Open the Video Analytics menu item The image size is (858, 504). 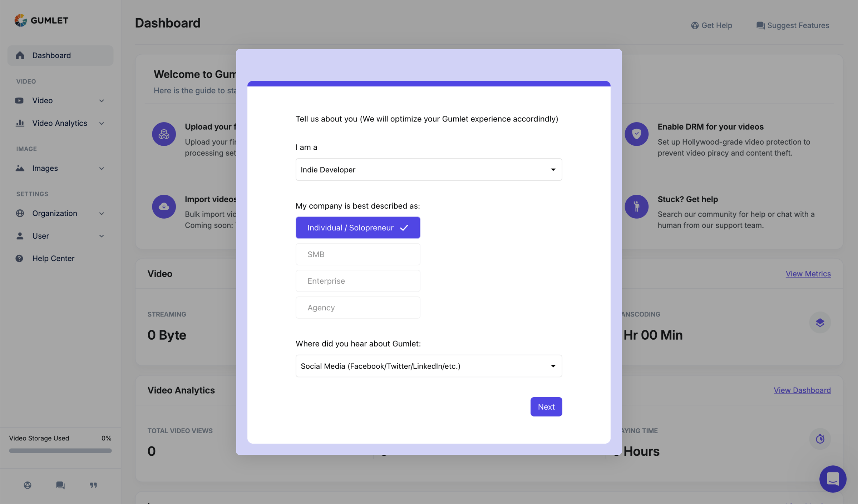60,123
